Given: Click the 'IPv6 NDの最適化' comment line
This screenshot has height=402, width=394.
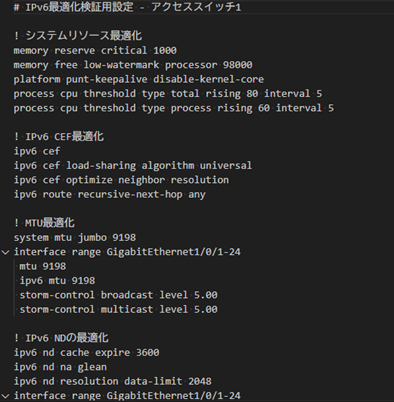Looking at the screenshot, I should [61, 338].
